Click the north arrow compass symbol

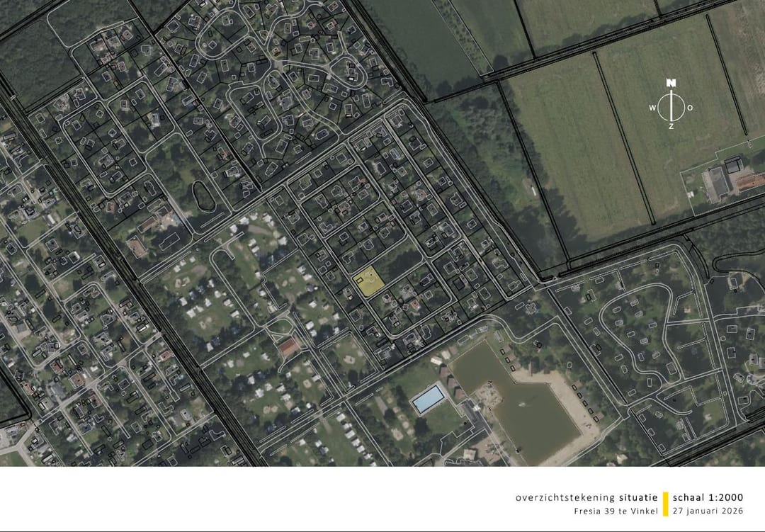click(x=671, y=106)
